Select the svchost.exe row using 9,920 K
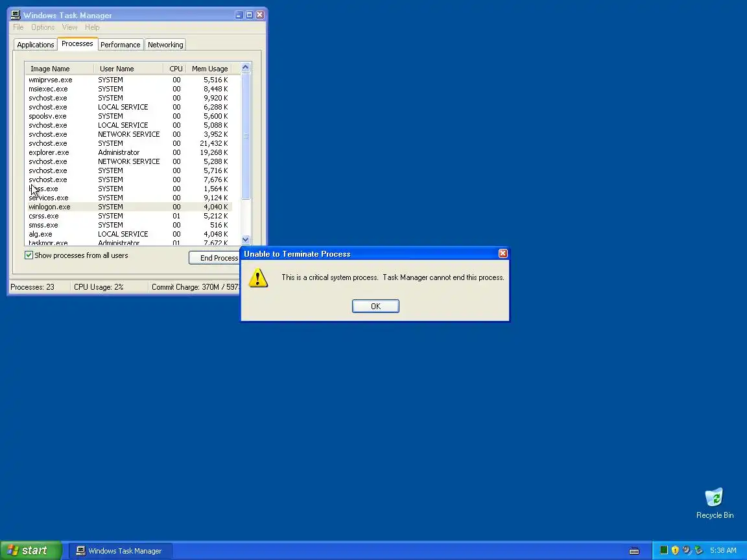 pyautogui.click(x=128, y=98)
